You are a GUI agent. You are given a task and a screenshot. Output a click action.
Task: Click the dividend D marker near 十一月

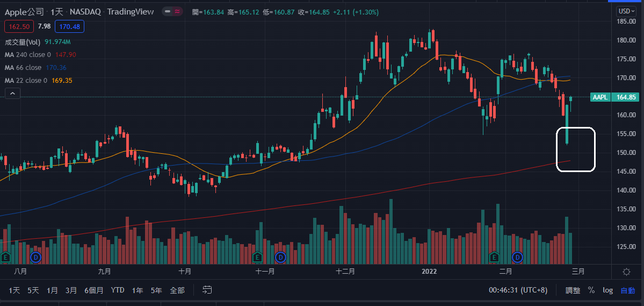coord(280,258)
